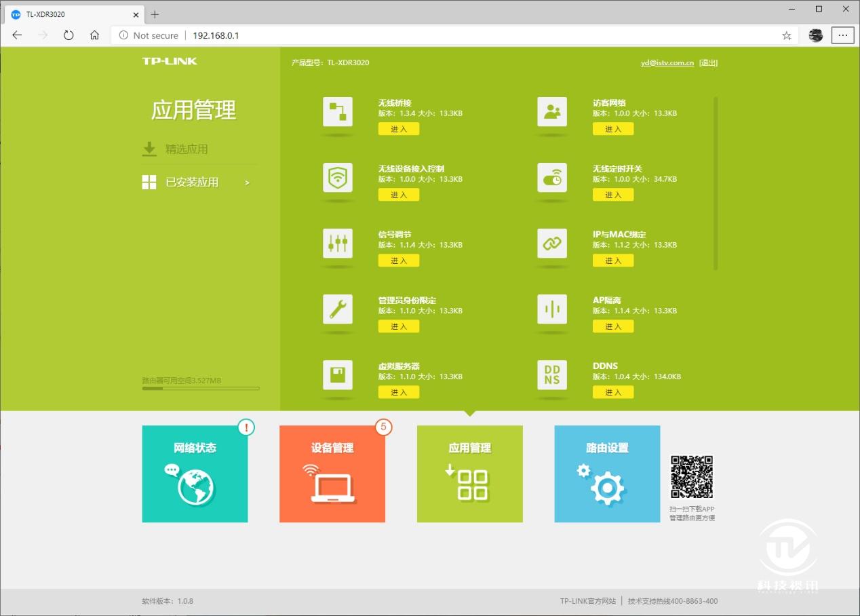Click the 无线定时开关 timer switch icon
The image size is (860, 616).
point(551,178)
